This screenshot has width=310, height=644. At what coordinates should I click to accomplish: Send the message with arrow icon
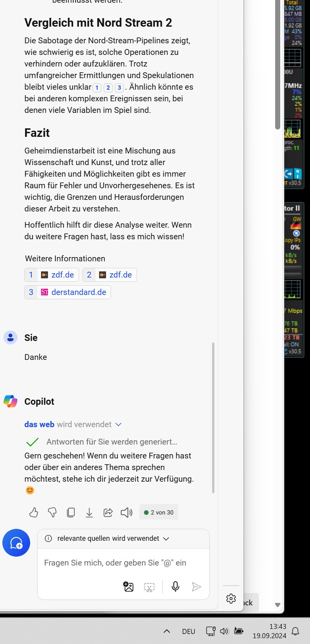[197, 587]
